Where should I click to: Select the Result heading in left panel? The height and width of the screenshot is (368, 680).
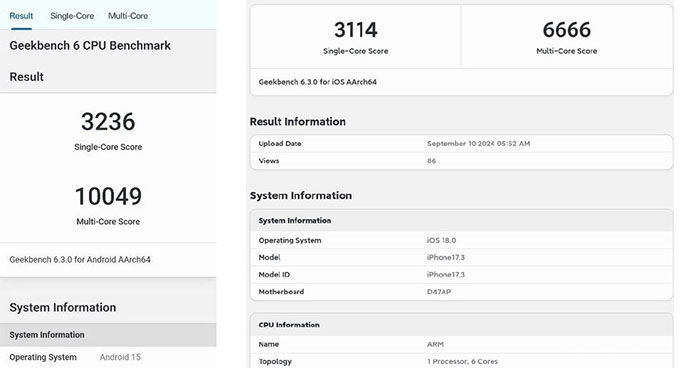tap(26, 77)
